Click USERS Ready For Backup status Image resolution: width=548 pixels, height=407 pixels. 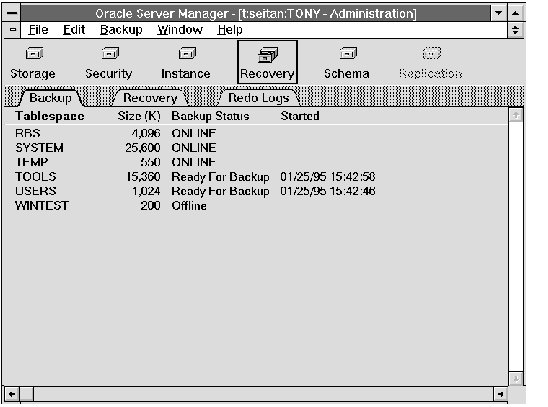pyautogui.click(x=220, y=191)
